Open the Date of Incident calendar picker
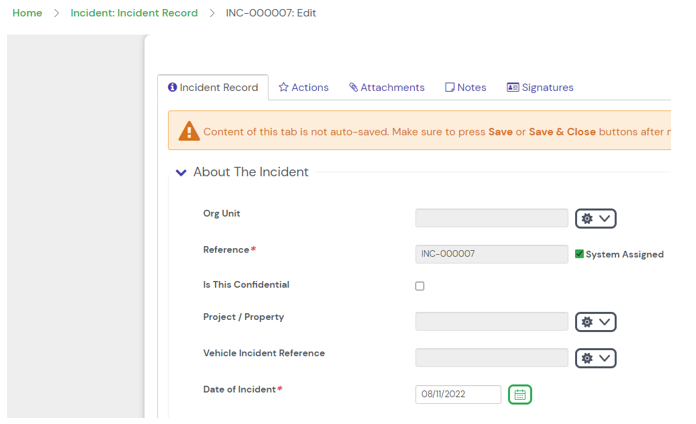Viewport: 696px width, 424px height. (x=520, y=394)
